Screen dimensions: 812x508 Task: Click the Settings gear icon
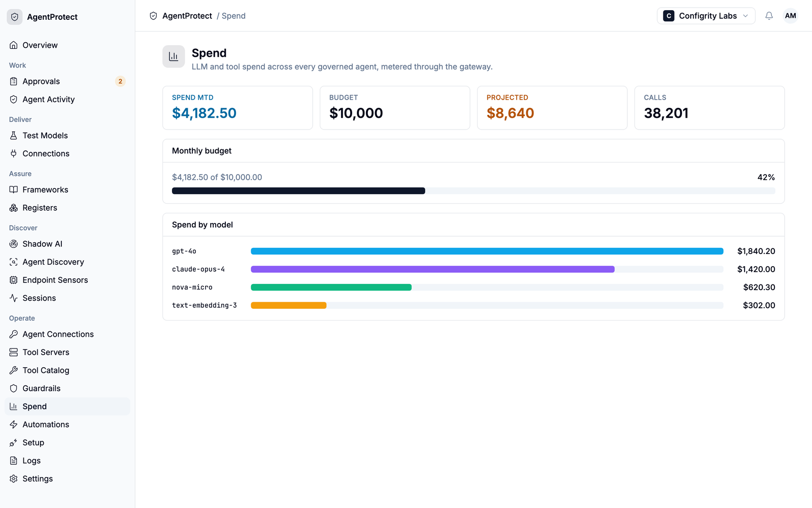point(14,479)
